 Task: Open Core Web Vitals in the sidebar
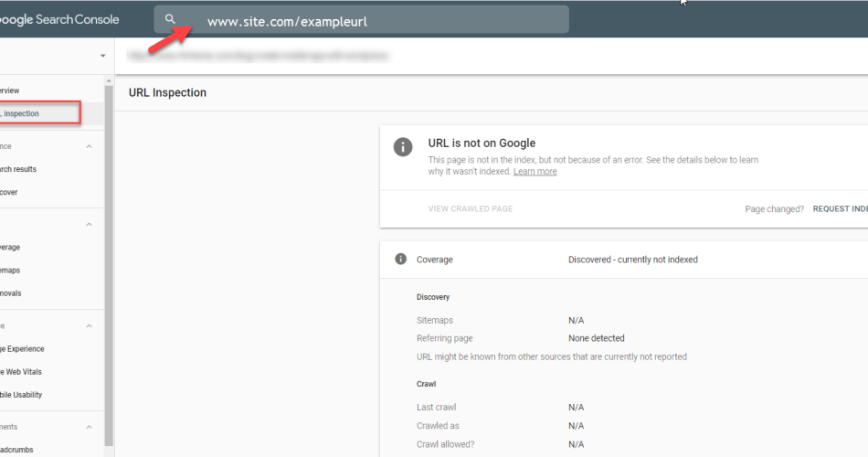pos(21,372)
